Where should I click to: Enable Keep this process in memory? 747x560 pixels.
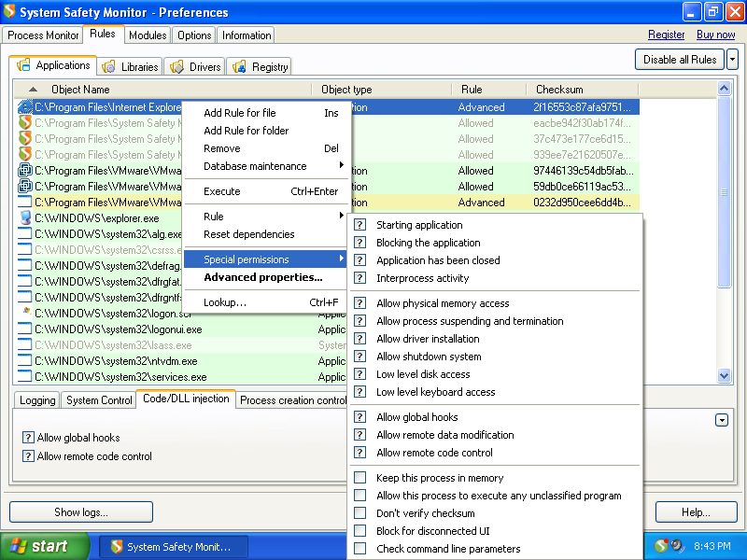click(360, 478)
